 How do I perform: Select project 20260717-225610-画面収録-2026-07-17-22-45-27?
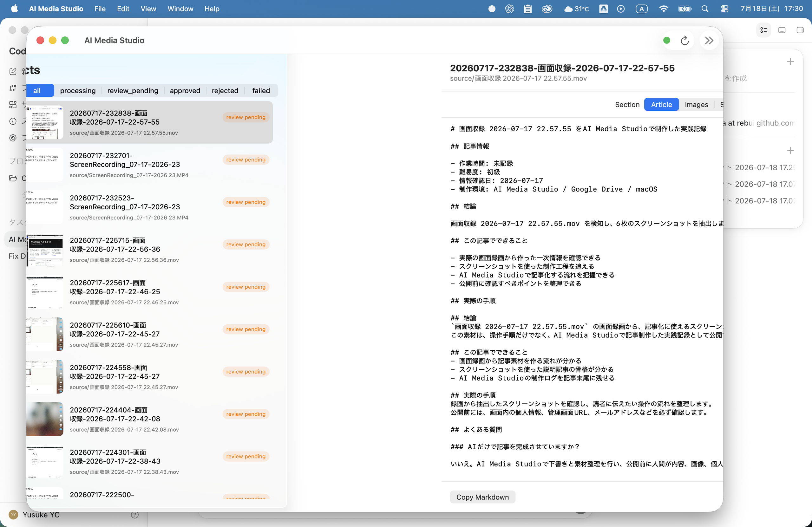pos(149,335)
